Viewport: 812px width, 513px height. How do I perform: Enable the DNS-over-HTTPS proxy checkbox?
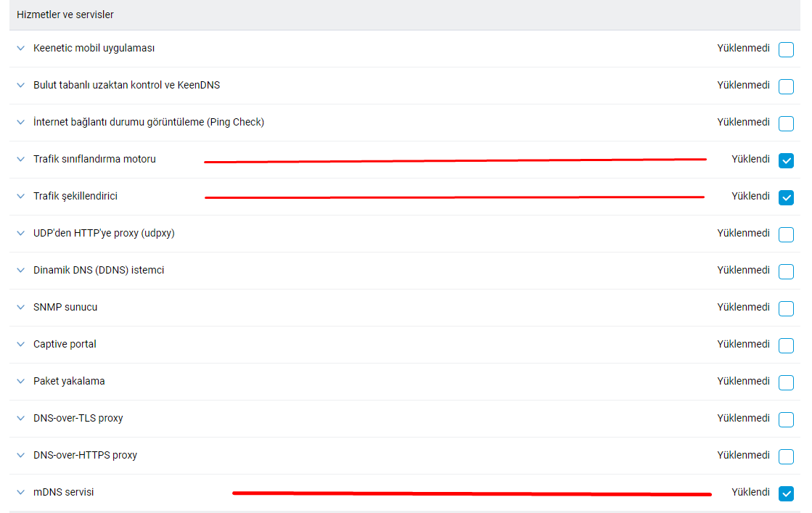(786, 456)
